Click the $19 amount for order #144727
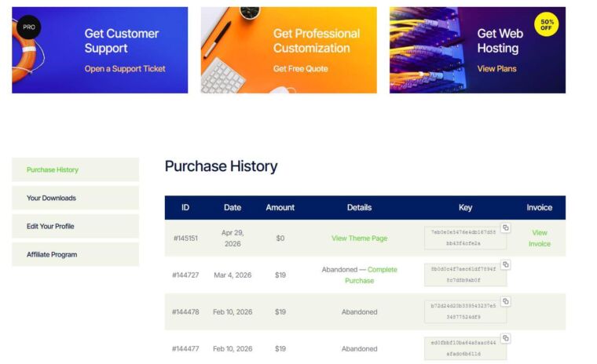Screen dimensions: 597x364 click(x=280, y=275)
